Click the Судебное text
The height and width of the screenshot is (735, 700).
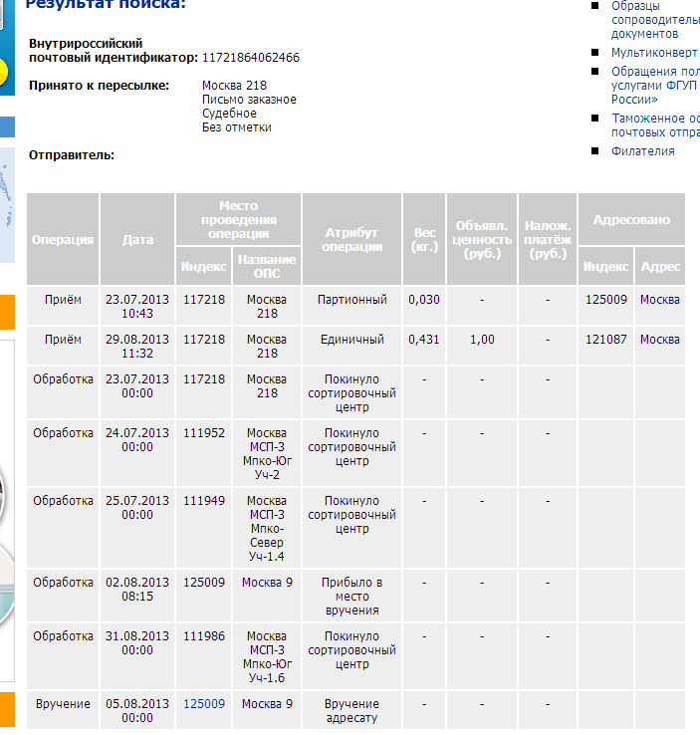(x=229, y=114)
